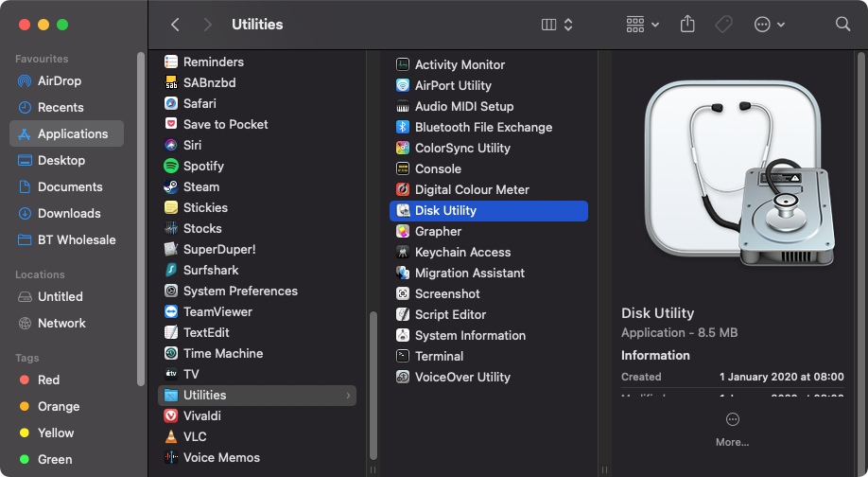Select Applications in the sidebar
The height and width of the screenshot is (477, 868).
click(x=66, y=133)
